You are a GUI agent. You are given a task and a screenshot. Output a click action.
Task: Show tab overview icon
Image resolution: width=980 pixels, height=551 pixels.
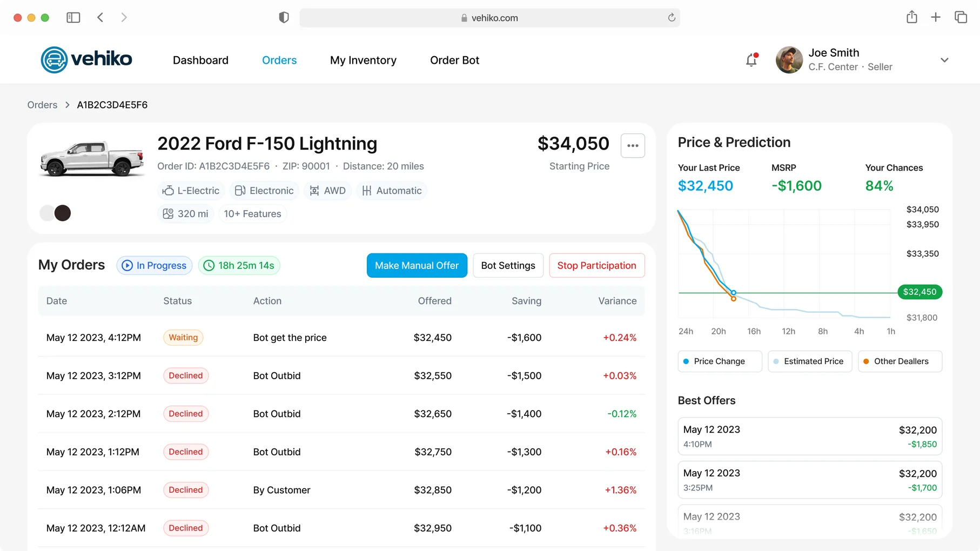[x=961, y=17]
